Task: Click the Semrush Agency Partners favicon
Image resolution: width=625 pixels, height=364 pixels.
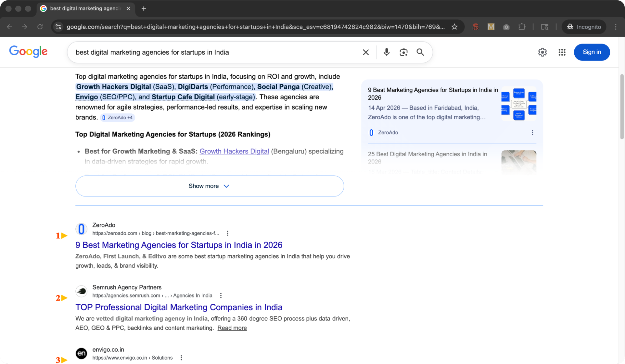Action: click(x=81, y=291)
